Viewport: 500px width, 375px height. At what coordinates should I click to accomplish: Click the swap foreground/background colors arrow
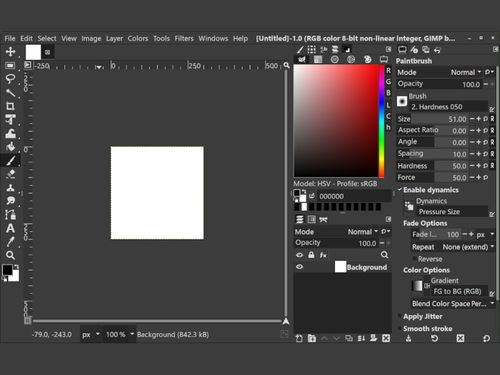(x=16, y=267)
